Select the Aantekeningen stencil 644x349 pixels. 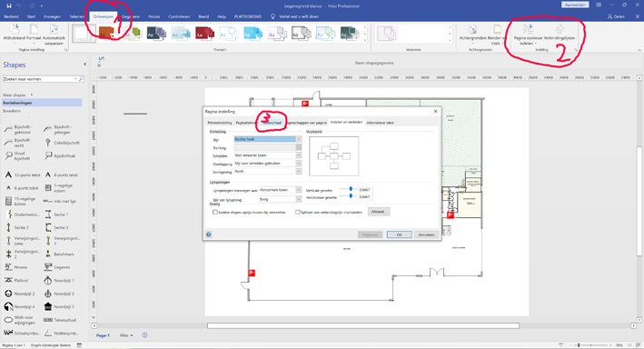pyautogui.click(x=42, y=103)
